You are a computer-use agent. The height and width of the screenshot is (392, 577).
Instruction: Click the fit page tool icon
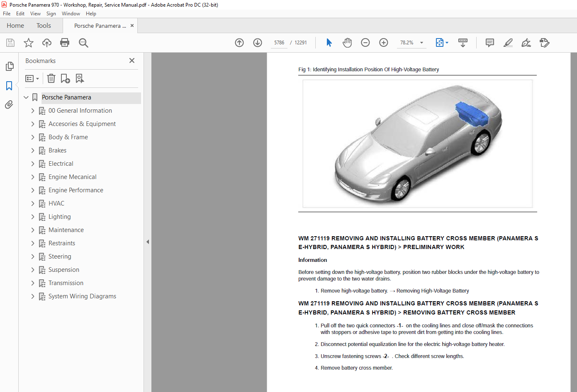[x=440, y=43]
